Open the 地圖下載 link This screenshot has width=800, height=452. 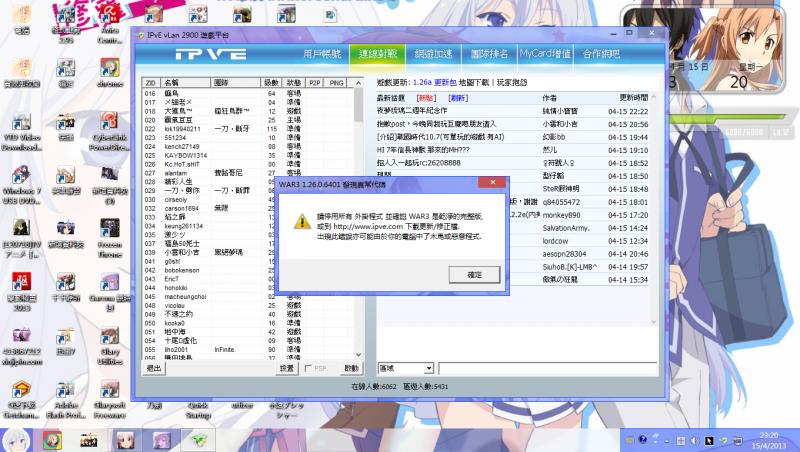(x=473, y=82)
